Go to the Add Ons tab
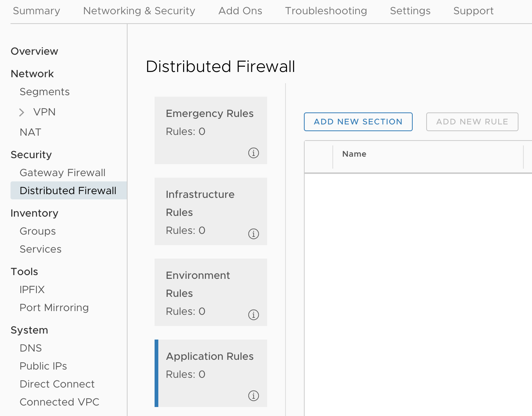Screen dimensions: 532x416 [240, 11]
